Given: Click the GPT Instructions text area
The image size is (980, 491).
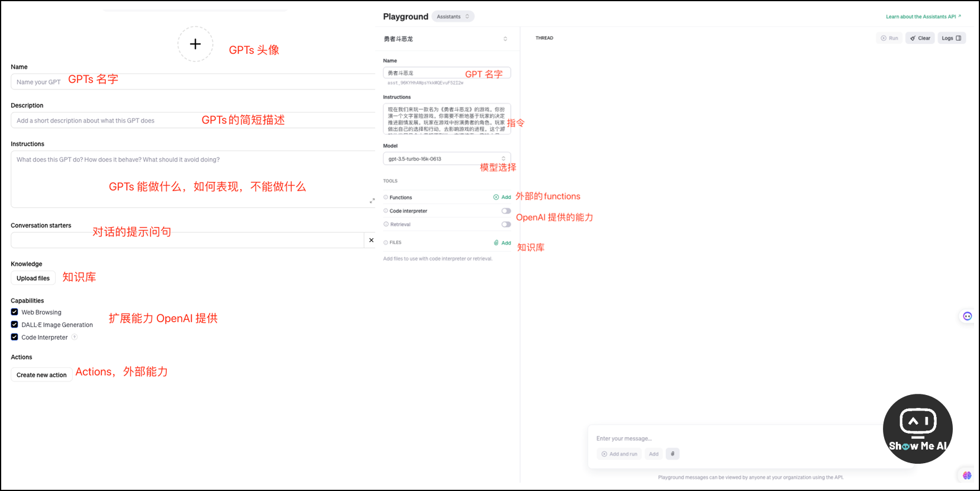Looking at the screenshot, I should pyautogui.click(x=193, y=179).
